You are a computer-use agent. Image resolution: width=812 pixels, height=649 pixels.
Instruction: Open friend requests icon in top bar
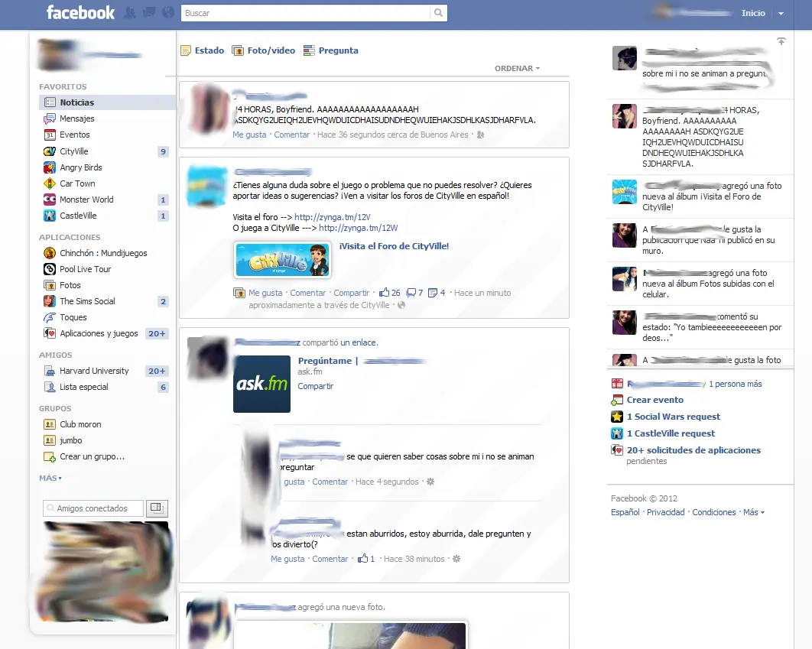(x=130, y=12)
